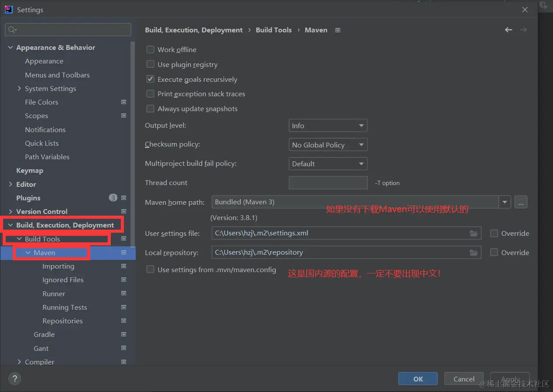
Task: Click the search magnifier icon in settings
Action: [x=12, y=30]
